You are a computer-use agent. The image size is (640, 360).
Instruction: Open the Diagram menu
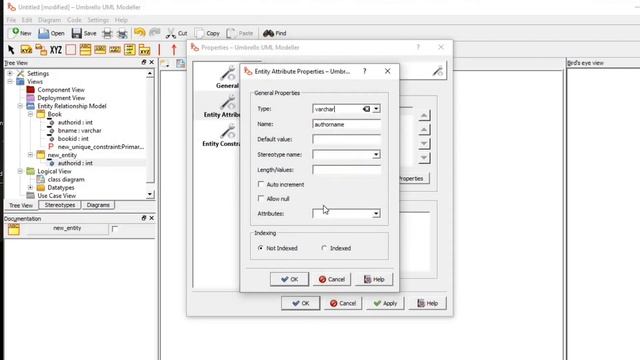coord(49,20)
